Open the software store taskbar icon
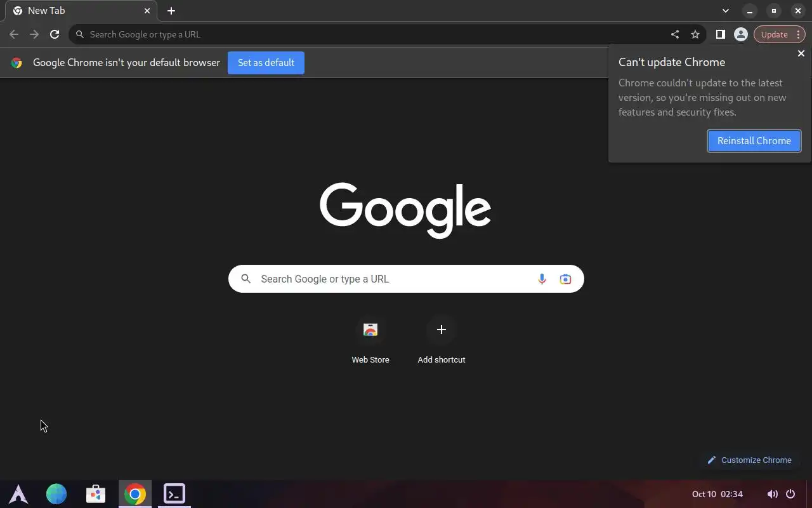 pyautogui.click(x=96, y=494)
